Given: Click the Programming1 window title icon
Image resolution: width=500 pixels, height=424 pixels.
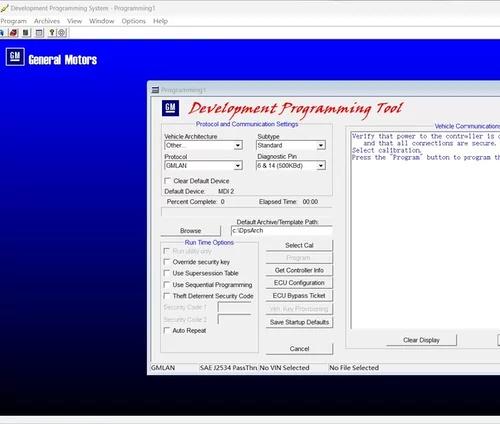Looking at the screenshot, I should 155,90.
